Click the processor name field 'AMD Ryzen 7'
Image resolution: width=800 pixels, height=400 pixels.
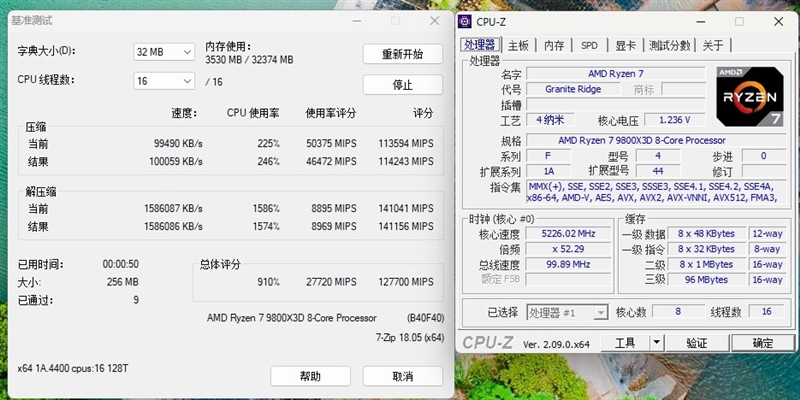[616, 74]
